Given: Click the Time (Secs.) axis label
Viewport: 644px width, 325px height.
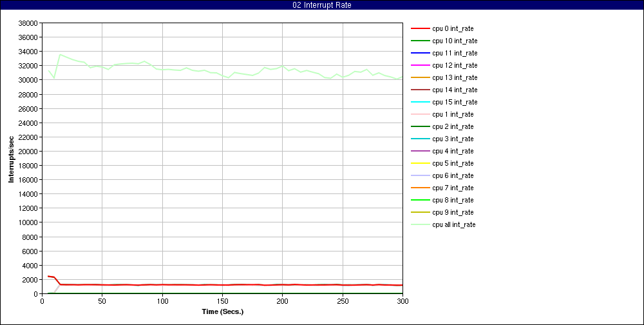Looking at the screenshot, I should tap(222, 311).
